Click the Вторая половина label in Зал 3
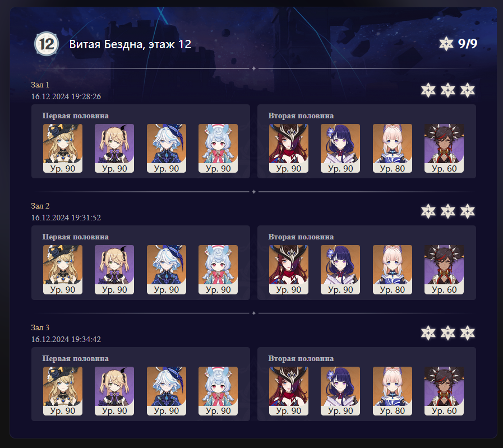503x448 pixels. pos(301,358)
